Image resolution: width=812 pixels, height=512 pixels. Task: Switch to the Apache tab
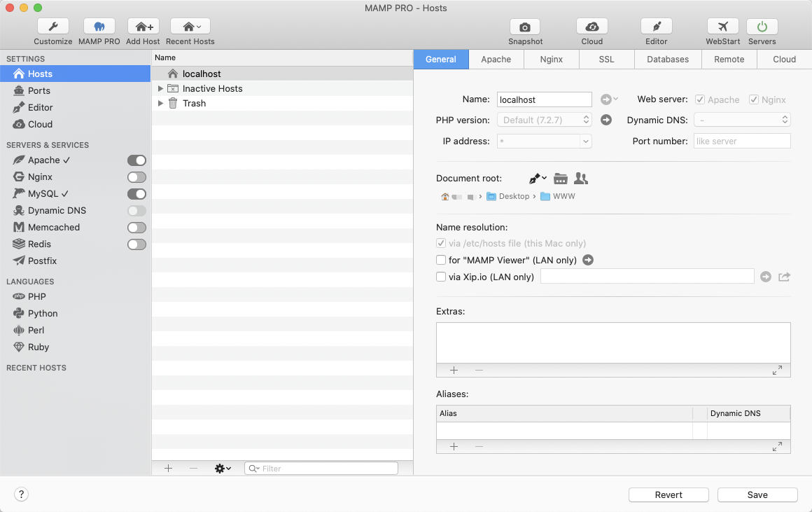click(496, 59)
